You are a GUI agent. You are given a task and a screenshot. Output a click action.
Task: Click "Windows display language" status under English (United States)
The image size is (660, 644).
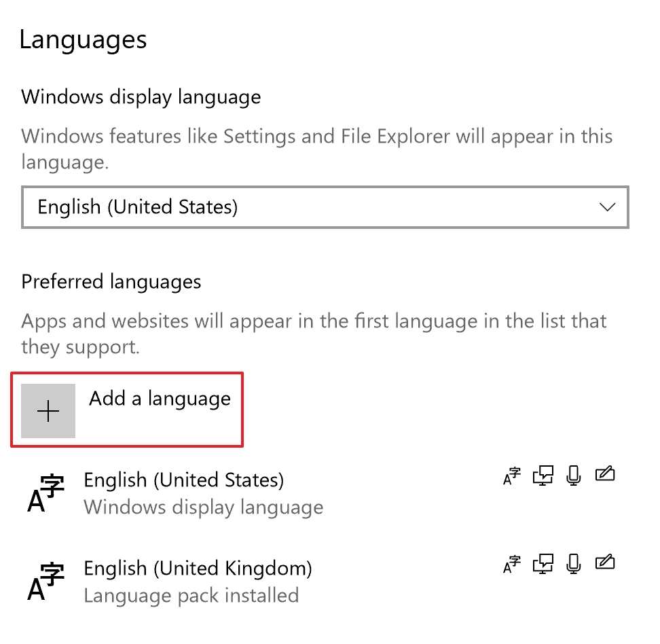coord(203,507)
